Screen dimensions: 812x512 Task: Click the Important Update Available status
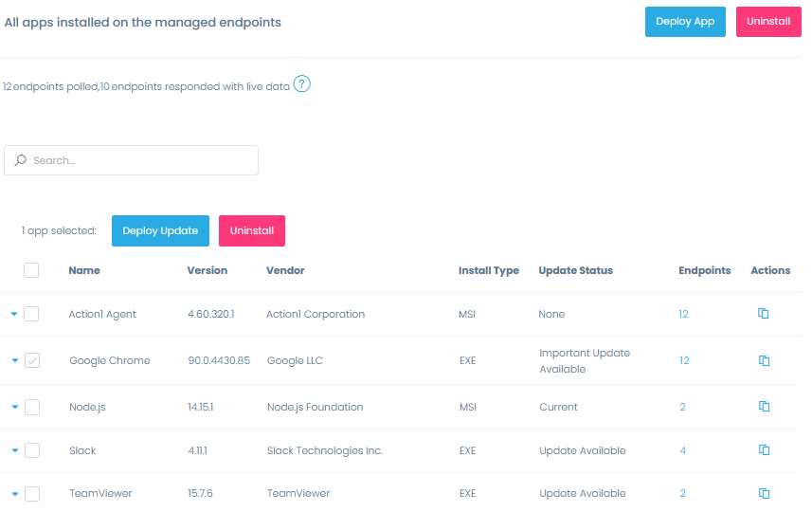pyautogui.click(x=585, y=360)
